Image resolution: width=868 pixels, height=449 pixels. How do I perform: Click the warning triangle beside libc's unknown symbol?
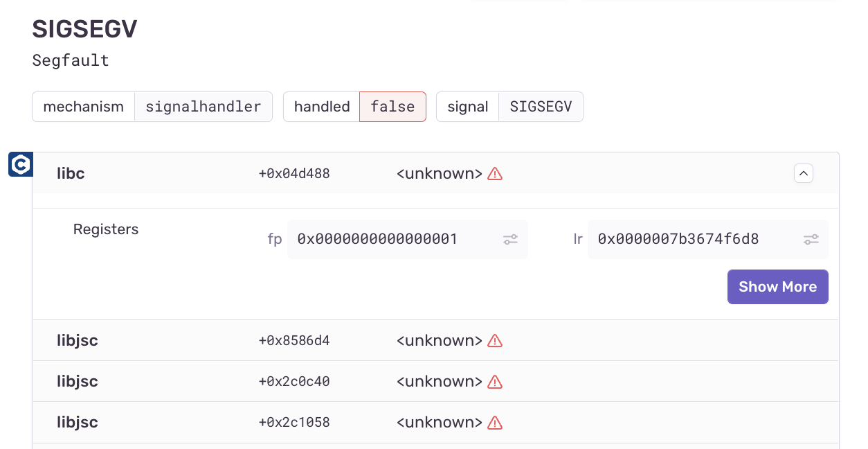[x=494, y=174]
